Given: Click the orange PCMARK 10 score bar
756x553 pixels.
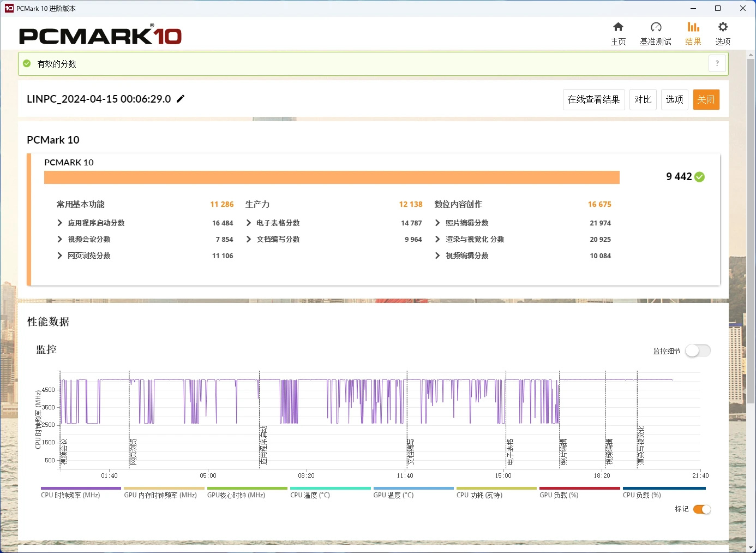Looking at the screenshot, I should (x=332, y=177).
